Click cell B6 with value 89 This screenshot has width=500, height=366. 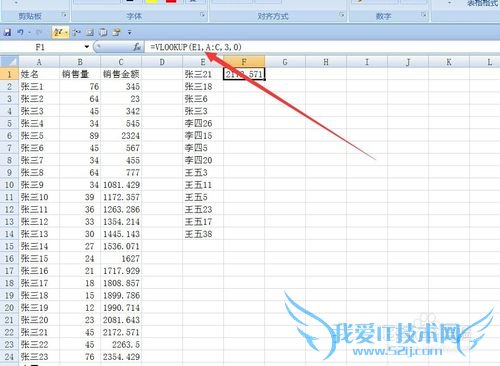(x=80, y=136)
